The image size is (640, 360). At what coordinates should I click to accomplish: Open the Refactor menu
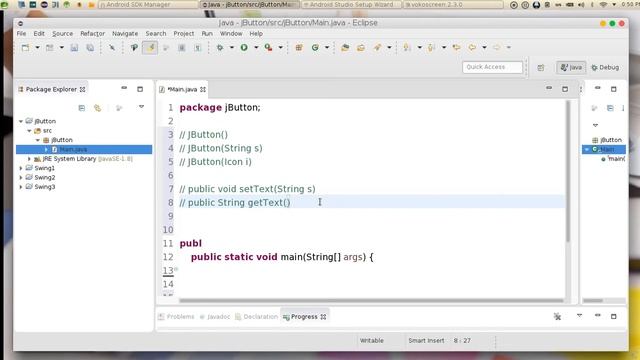click(93, 33)
